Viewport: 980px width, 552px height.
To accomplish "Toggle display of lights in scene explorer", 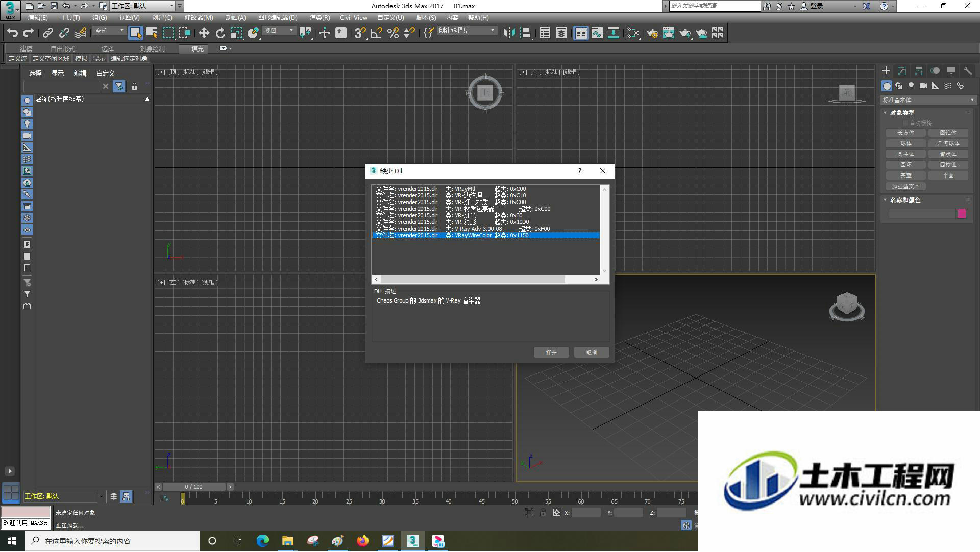I will (27, 124).
